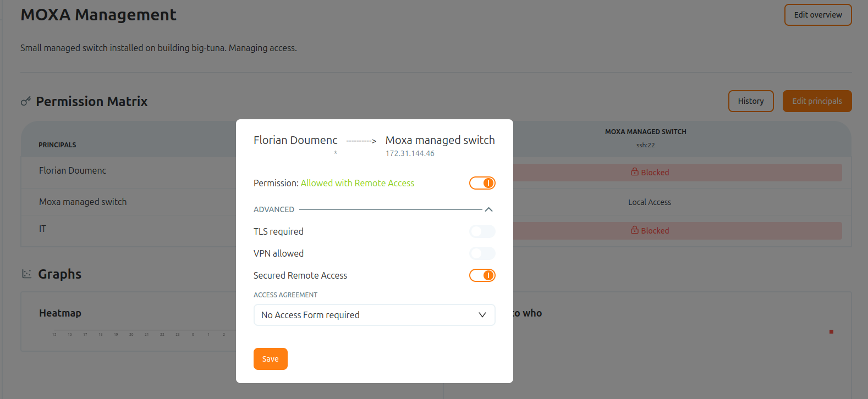Select Moxa managed switch row in principals

[83, 202]
